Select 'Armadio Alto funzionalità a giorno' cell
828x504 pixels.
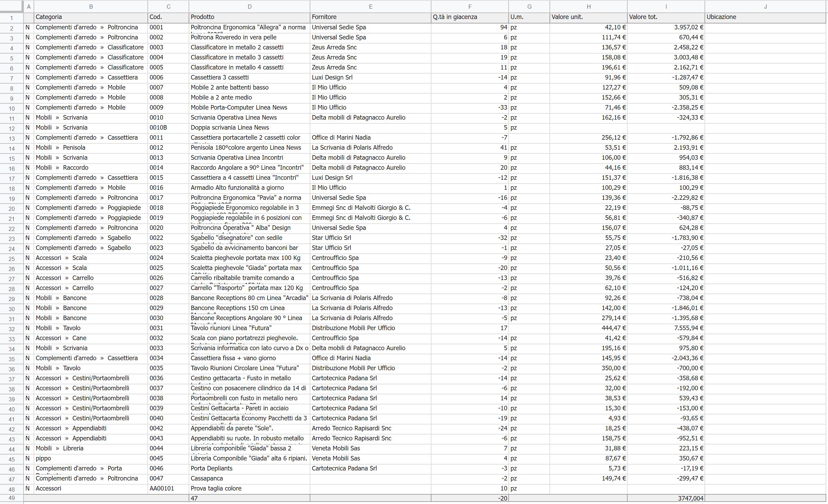pyautogui.click(x=249, y=188)
